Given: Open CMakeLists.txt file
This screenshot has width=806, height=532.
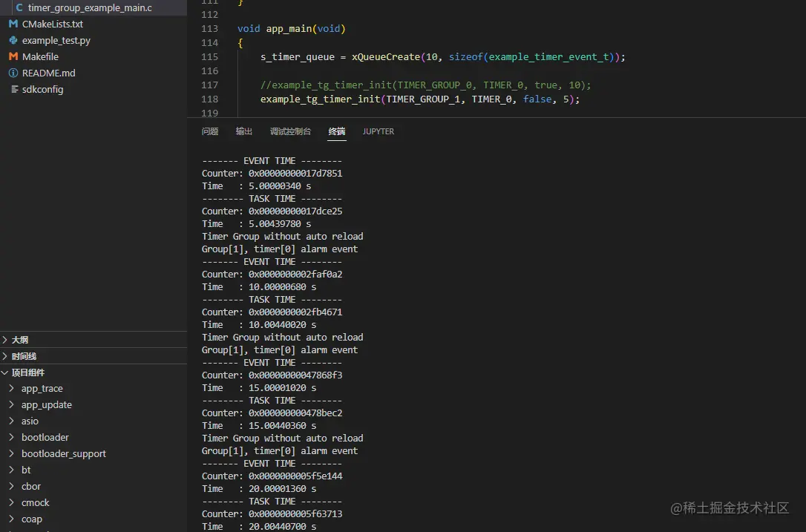Looking at the screenshot, I should [53, 24].
